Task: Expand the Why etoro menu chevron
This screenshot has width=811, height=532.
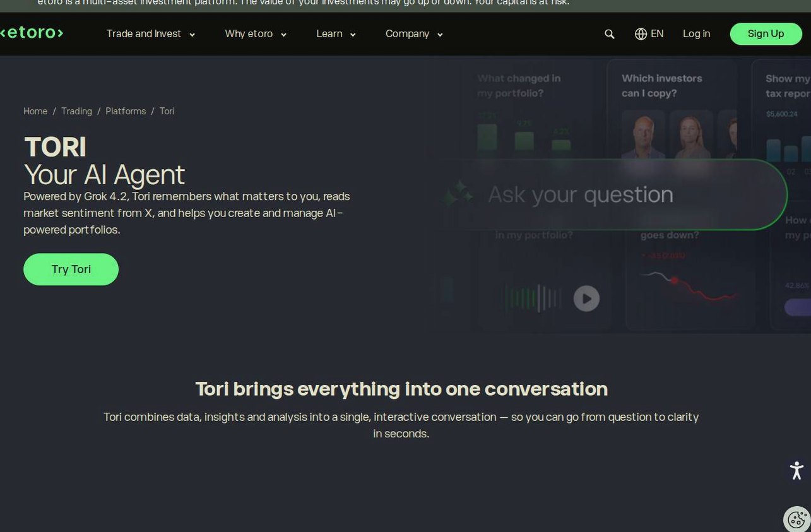Action: pos(283,35)
